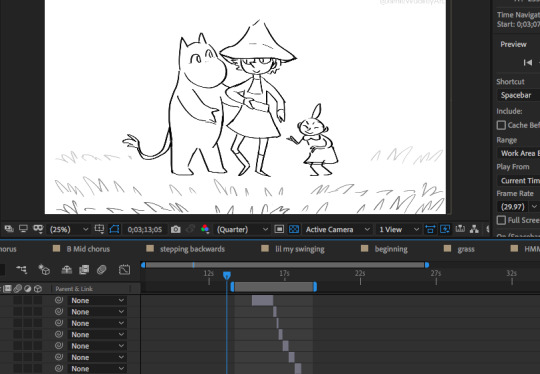Click the Parent & Link column header

pos(74,289)
